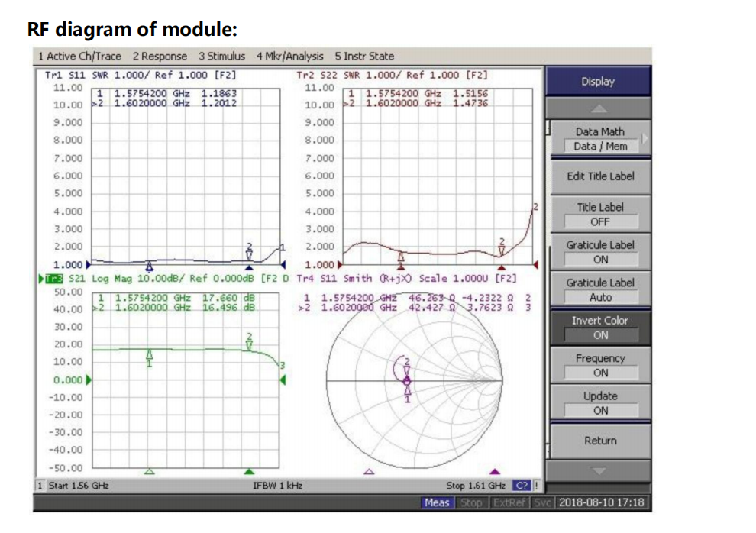Click the Svc status indicator
This screenshot has height=533, width=756.
(x=542, y=502)
